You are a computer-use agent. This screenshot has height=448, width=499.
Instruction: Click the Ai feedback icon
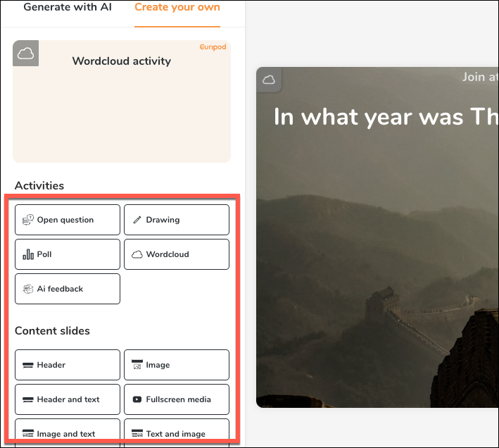tap(28, 289)
